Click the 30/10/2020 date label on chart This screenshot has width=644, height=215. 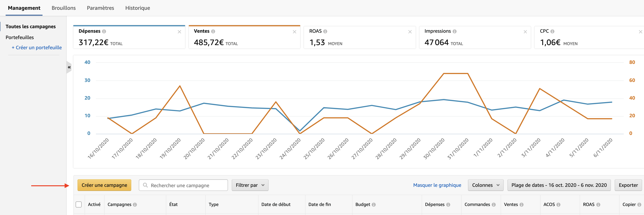(x=434, y=149)
